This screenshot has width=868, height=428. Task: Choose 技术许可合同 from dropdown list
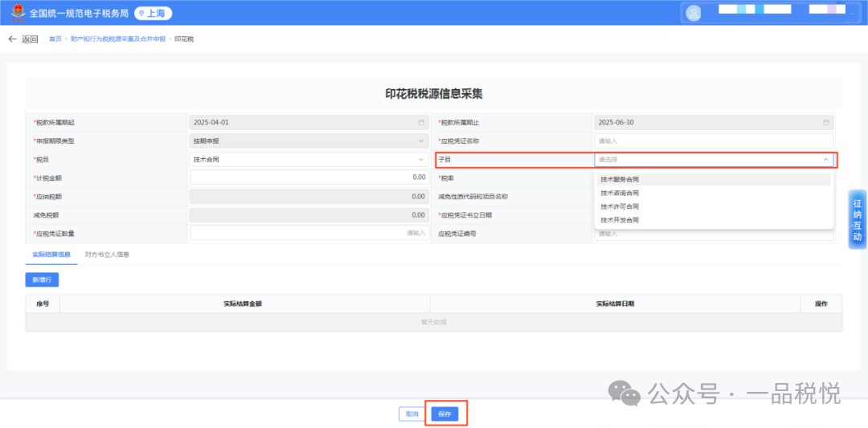pyautogui.click(x=620, y=206)
